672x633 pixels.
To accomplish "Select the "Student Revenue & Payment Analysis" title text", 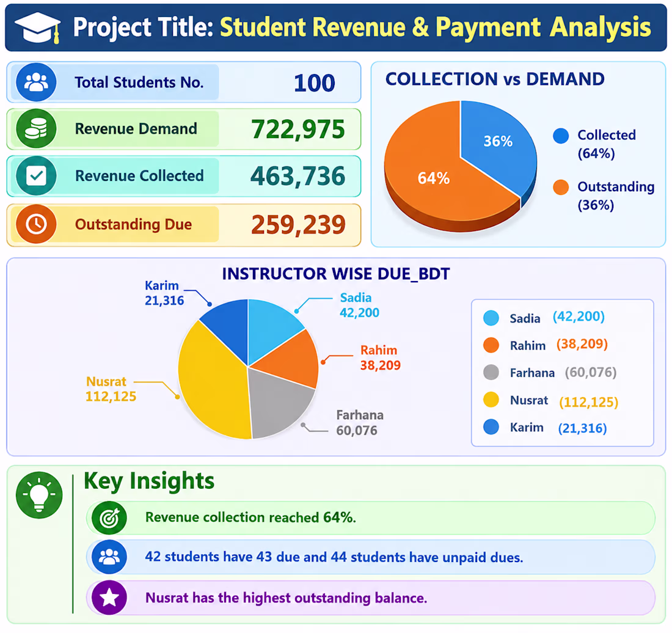I will [x=436, y=27].
